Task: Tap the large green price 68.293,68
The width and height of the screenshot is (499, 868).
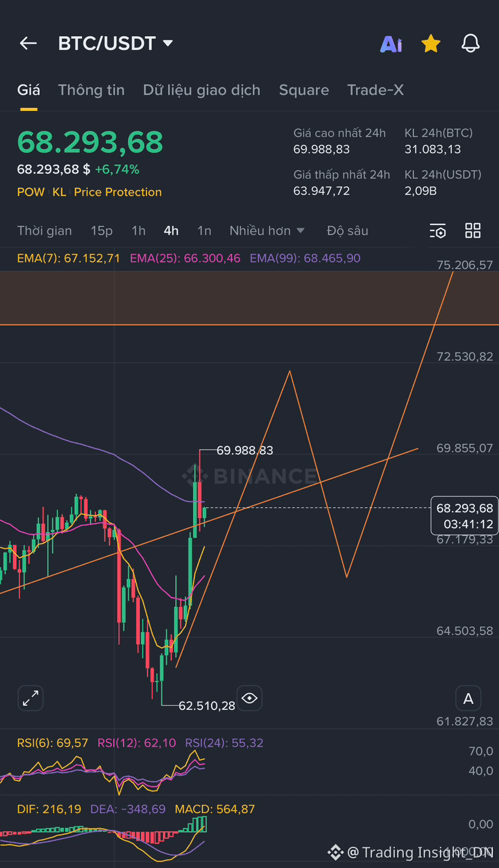Action: 90,142
